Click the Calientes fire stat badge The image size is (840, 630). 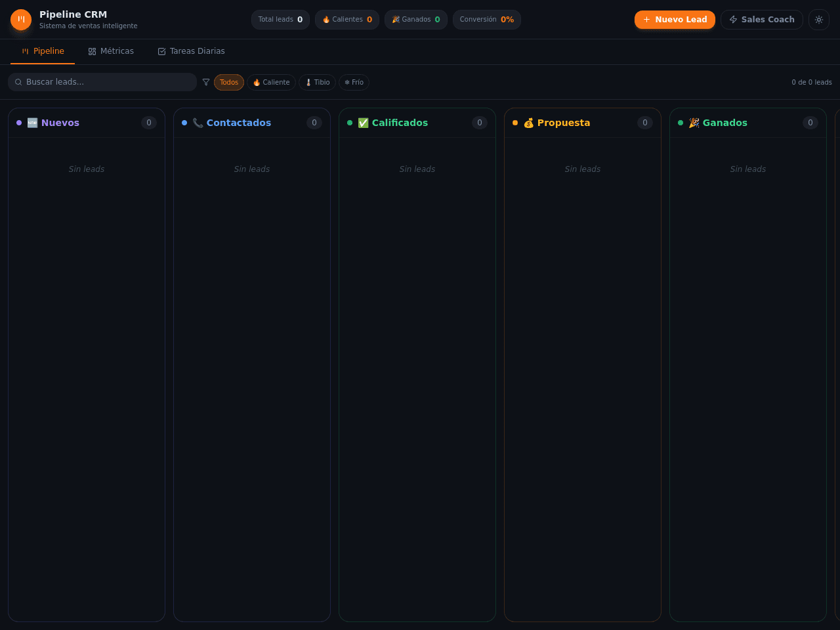pos(347,20)
